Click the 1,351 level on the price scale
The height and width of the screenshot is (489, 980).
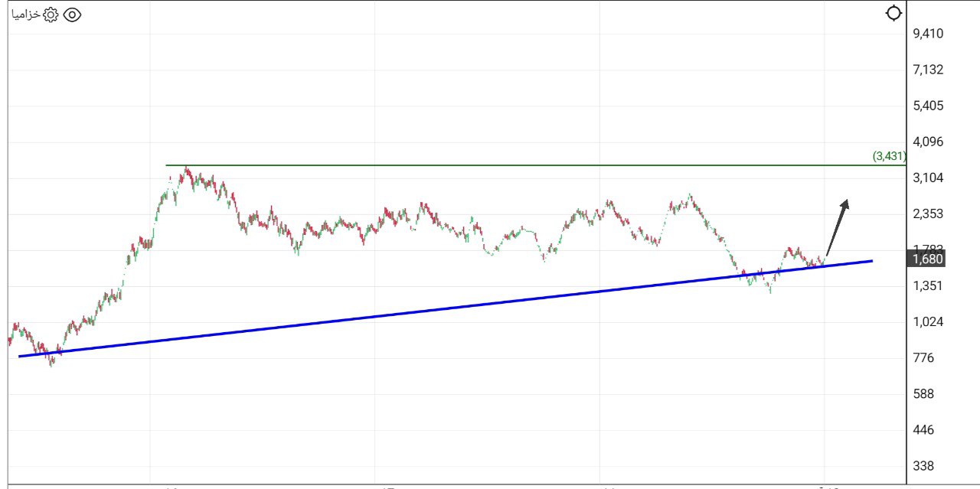928,286
